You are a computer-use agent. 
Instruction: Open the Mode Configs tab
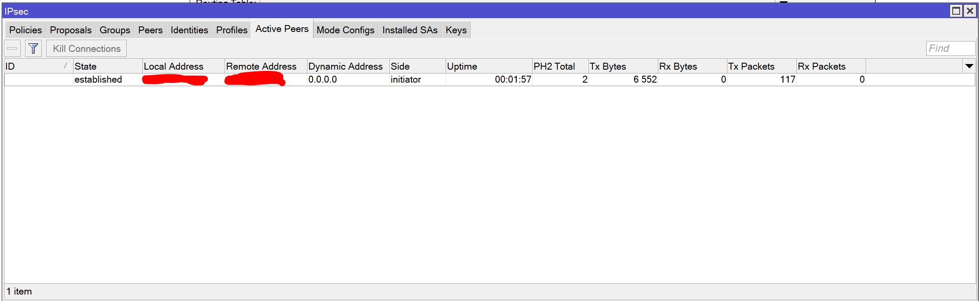click(x=345, y=30)
